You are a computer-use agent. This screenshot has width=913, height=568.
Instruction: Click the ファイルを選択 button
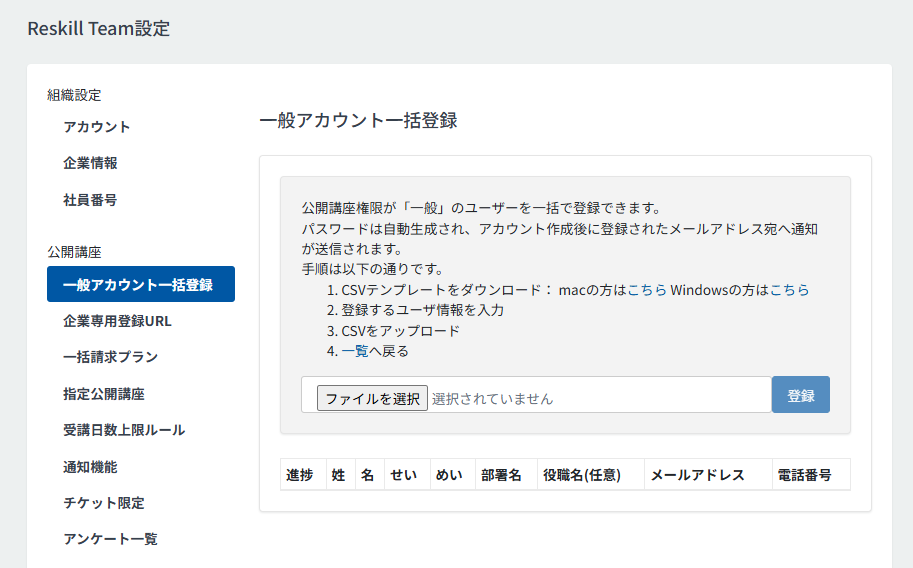pyautogui.click(x=372, y=398)
